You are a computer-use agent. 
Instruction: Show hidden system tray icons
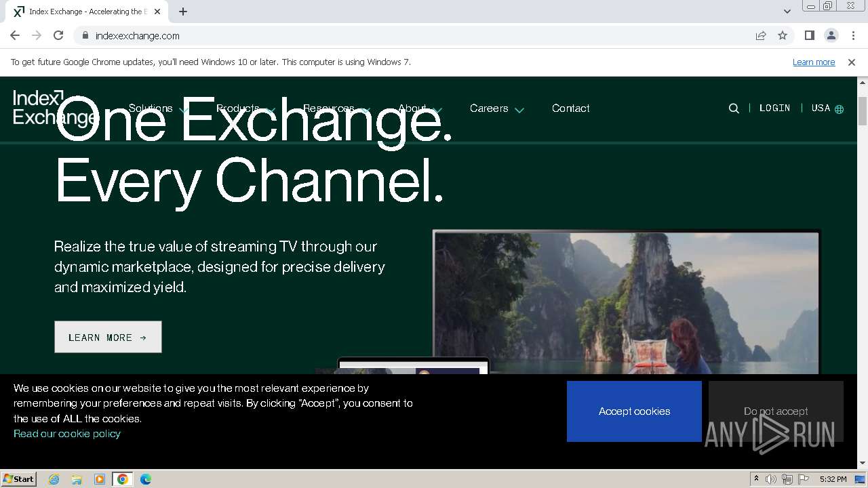coord(756,479)
